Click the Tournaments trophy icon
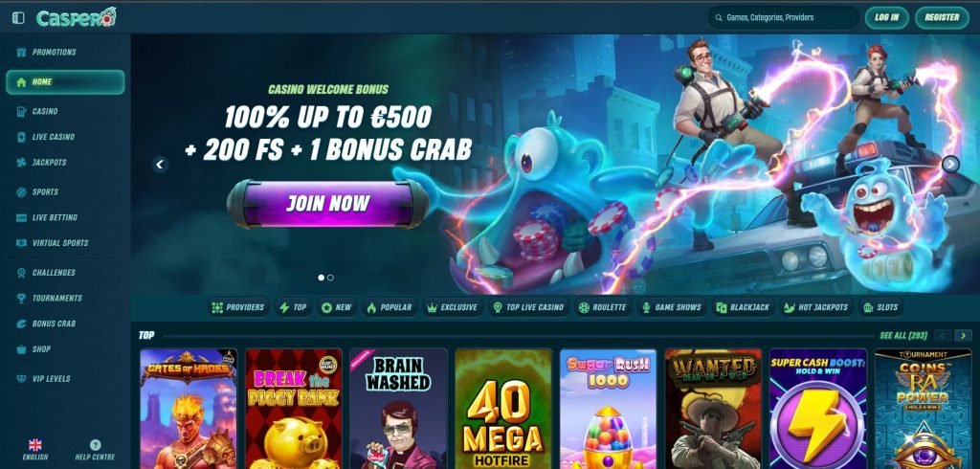The height and width of the screenshot is (469, 980). (22, 299)
